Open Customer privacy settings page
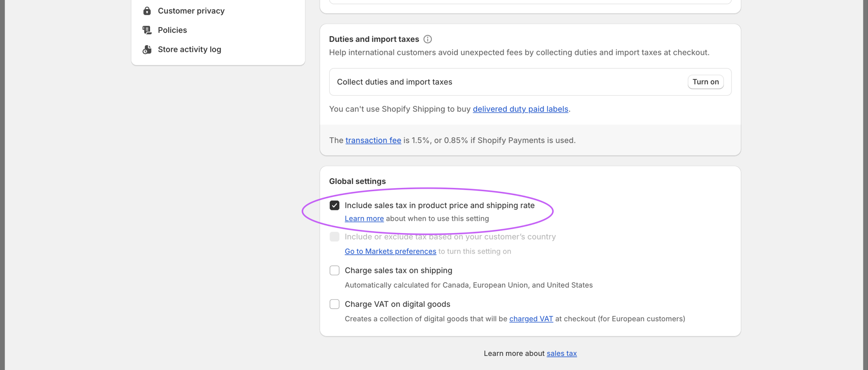The height and width of the screenshot is (370, 868). click(191, 11)
